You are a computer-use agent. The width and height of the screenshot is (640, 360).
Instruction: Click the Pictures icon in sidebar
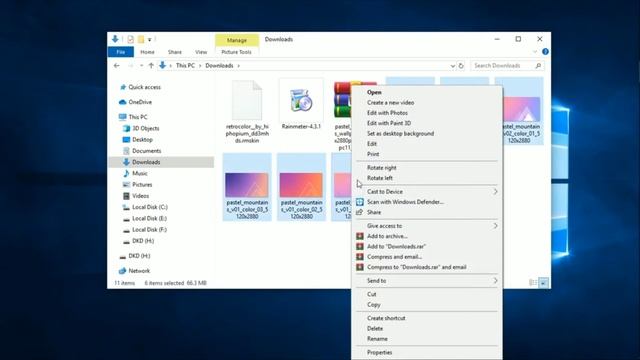pos(127,185)
